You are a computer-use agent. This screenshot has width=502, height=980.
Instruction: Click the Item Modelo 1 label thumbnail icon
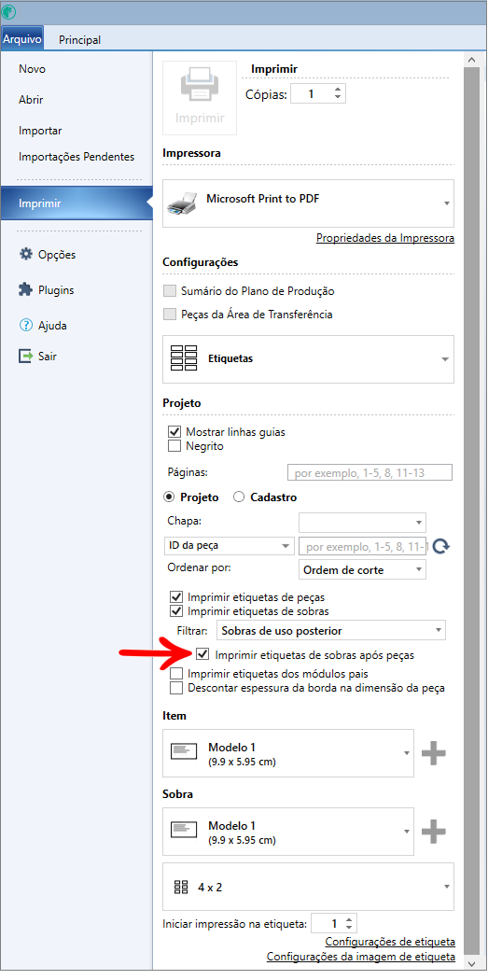(185, 753)
